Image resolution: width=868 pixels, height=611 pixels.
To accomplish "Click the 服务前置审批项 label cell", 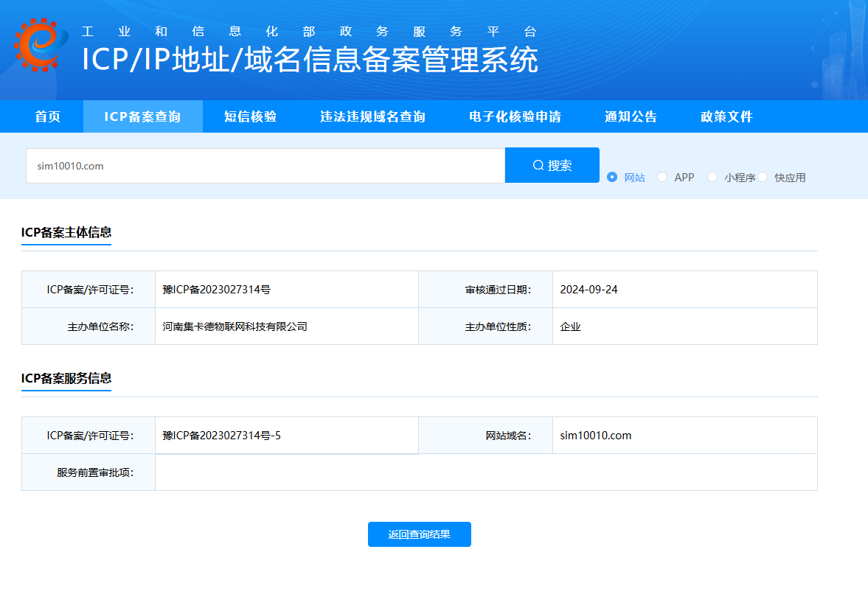I will 88,472.
